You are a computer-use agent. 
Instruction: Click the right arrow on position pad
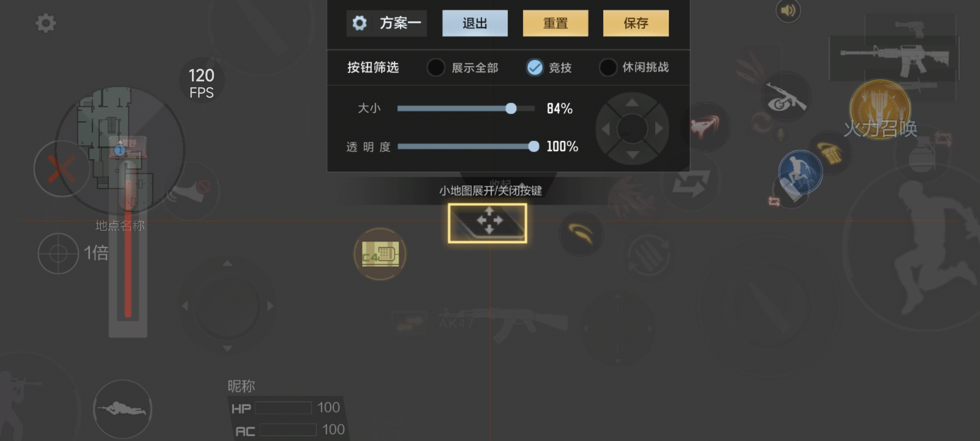pos(659,129)
